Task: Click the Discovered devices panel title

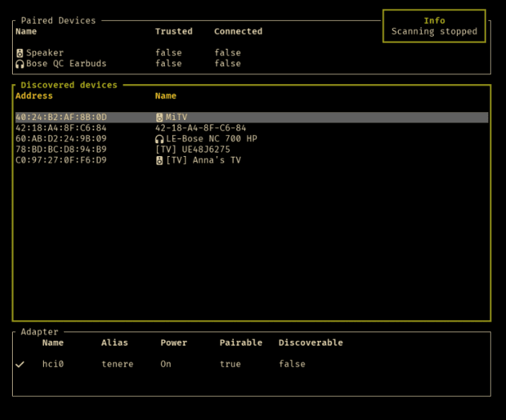Action: click(69, 85)
